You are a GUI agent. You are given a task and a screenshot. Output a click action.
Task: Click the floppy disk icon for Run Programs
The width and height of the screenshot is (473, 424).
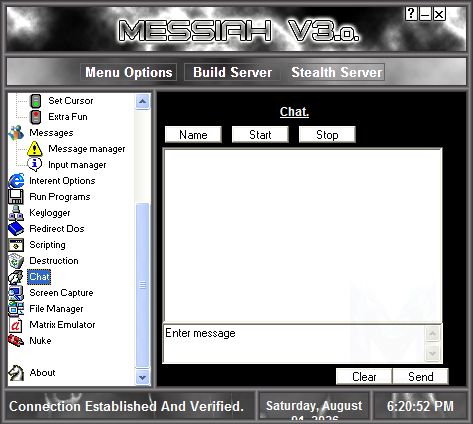coord(16,197)
